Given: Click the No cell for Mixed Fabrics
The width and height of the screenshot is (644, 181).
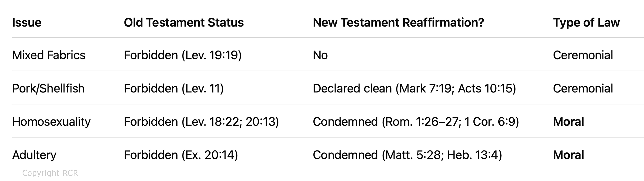Looking at the screenshot, I should coord(320,55).
